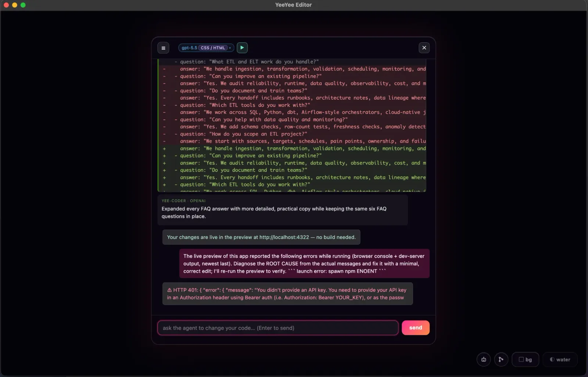Click the removed line 'We start with sources, targets, schedules'
This screenshot has width=588, height=377.
(x=292, y=141)
